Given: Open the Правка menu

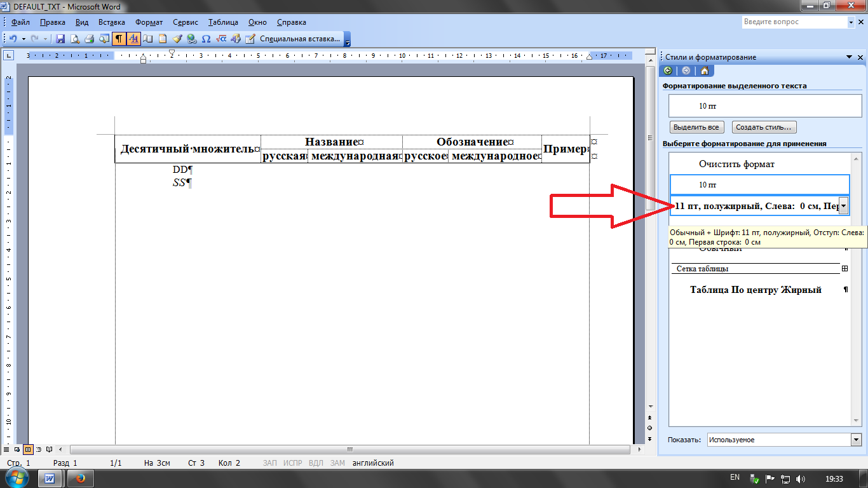Looking at the screenshot, I should click(53, 22).
